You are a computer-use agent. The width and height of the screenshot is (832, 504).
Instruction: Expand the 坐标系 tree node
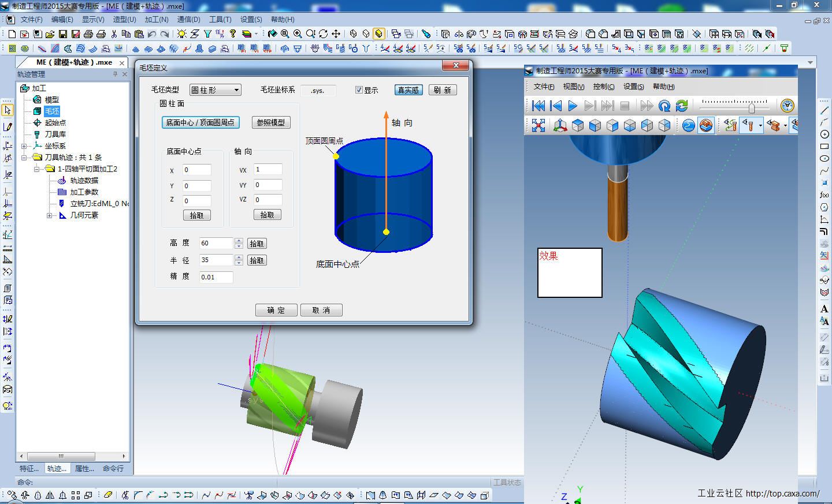(x=24, y=146)
